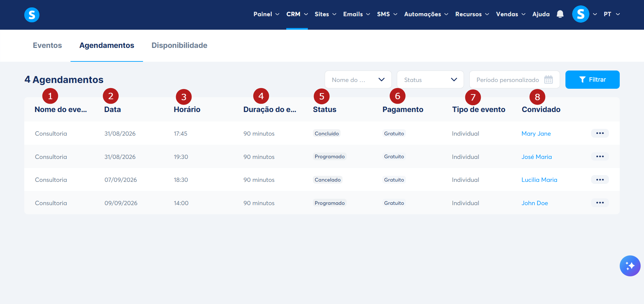The height and width of the screenshot is (304, 644).
Task: Open guest John Doe's link
Action: [535, 203]
